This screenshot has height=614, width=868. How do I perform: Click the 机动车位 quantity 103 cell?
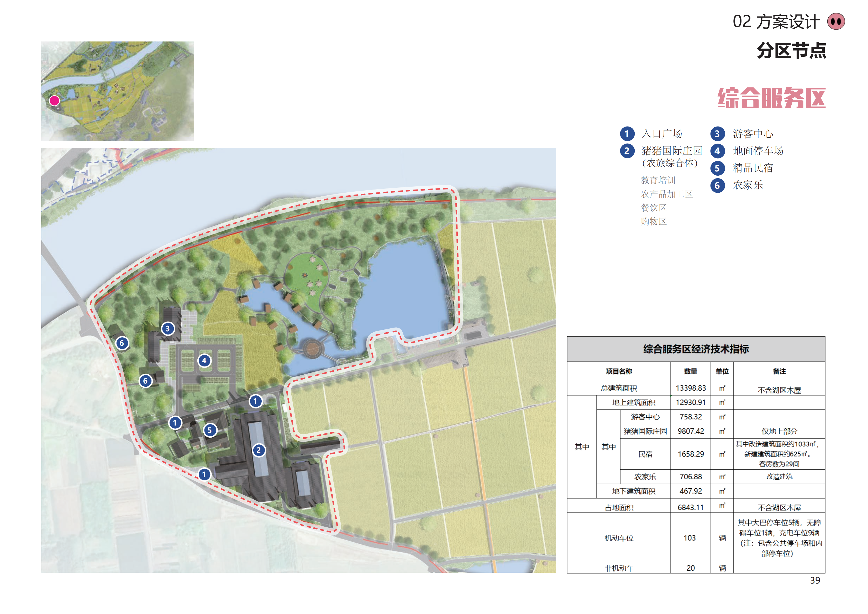tap(690, 538)
